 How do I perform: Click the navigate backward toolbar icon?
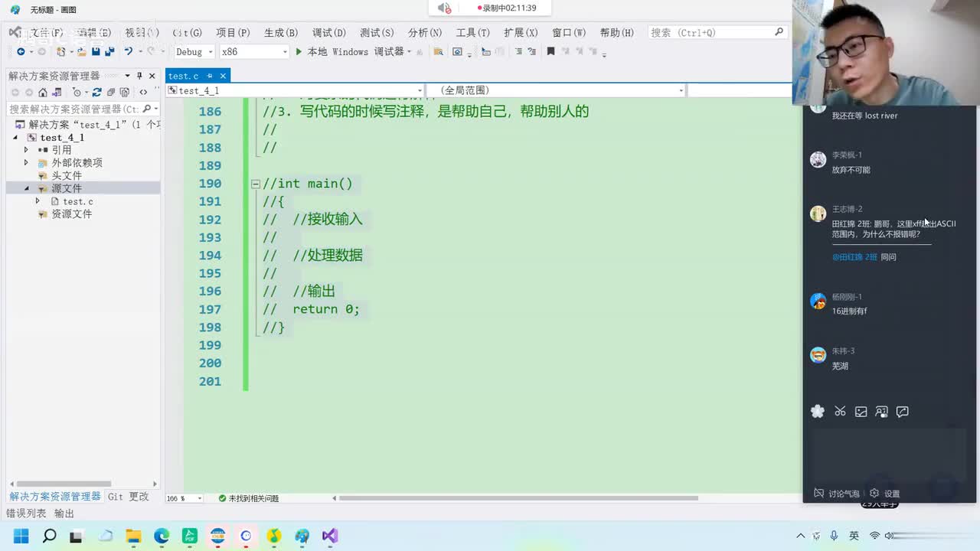click(x=21, y=51)
